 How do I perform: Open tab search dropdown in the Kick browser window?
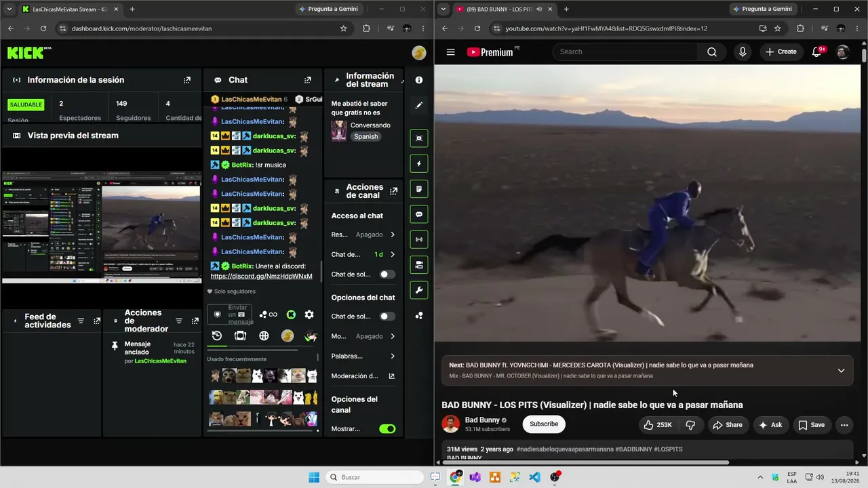pyautogui.click(x=9, y=9)
